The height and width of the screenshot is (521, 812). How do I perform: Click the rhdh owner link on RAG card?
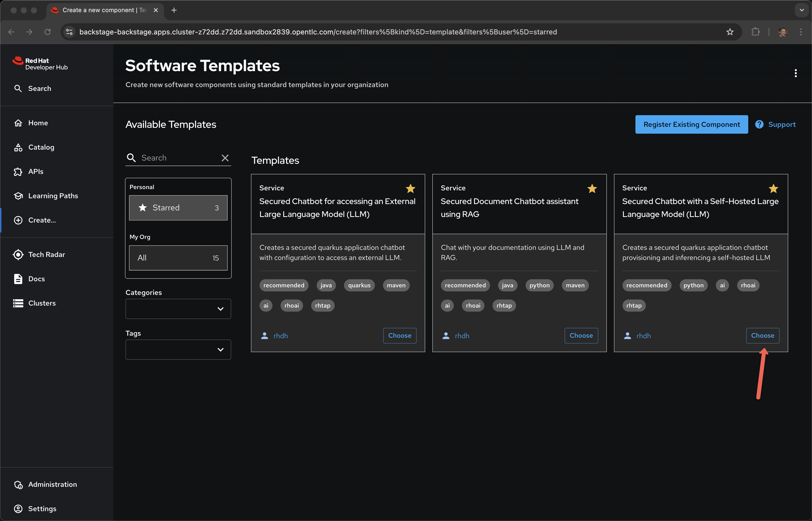click(x=462, y=336)
